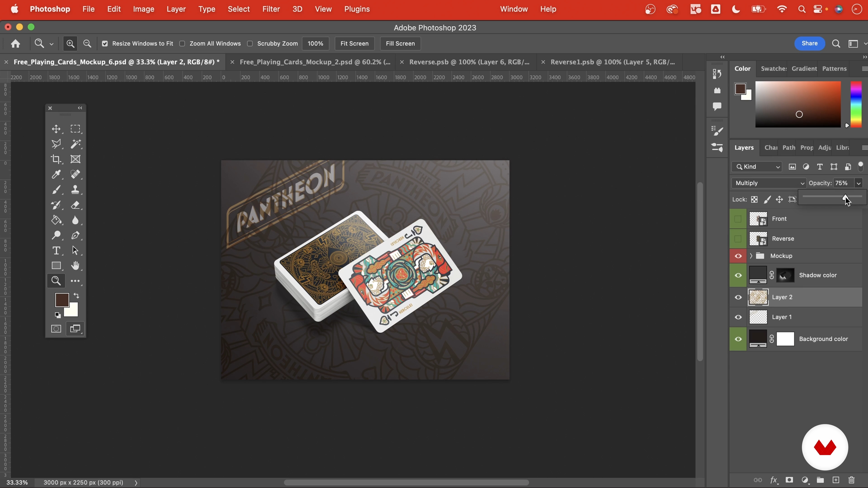
Task: Select the Polygonal Lasso tool
Action: pos(56,144)
